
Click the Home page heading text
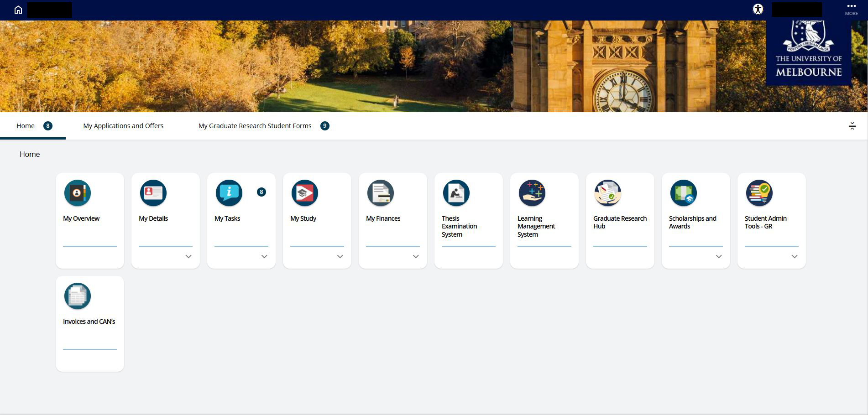coord(30,154)
